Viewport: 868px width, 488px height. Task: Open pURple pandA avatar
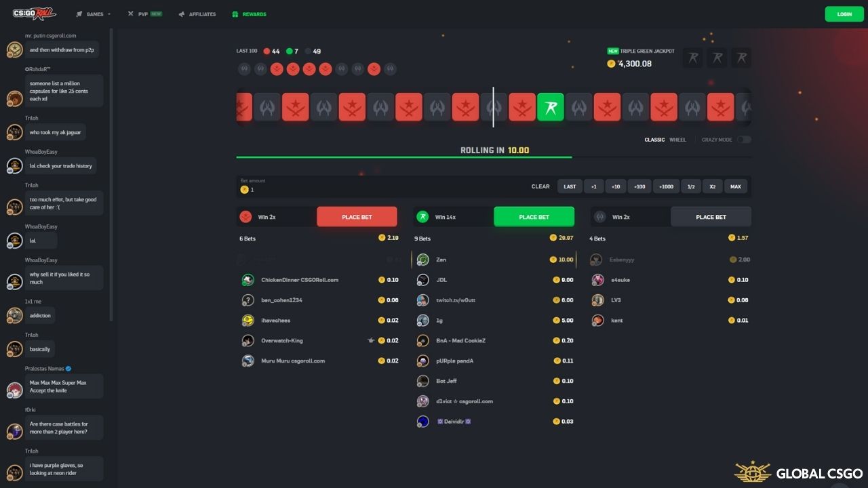pyautogui.click(x=423, y=361)
